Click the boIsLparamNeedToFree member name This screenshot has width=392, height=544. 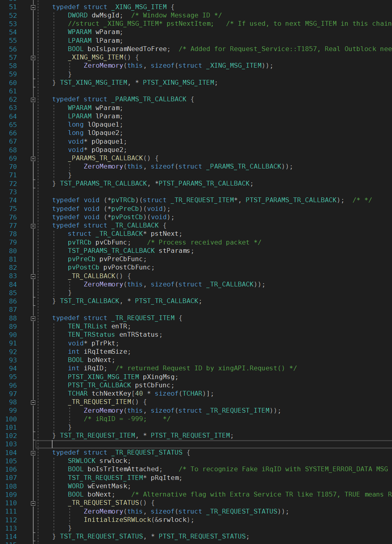pos(127,49)
